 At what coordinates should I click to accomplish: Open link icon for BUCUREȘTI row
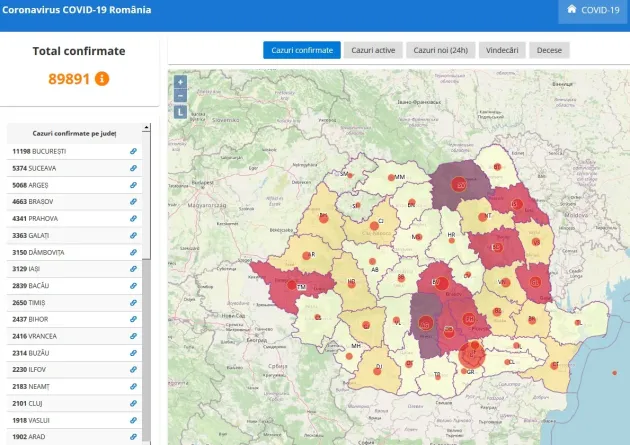(x=133, y=151)
